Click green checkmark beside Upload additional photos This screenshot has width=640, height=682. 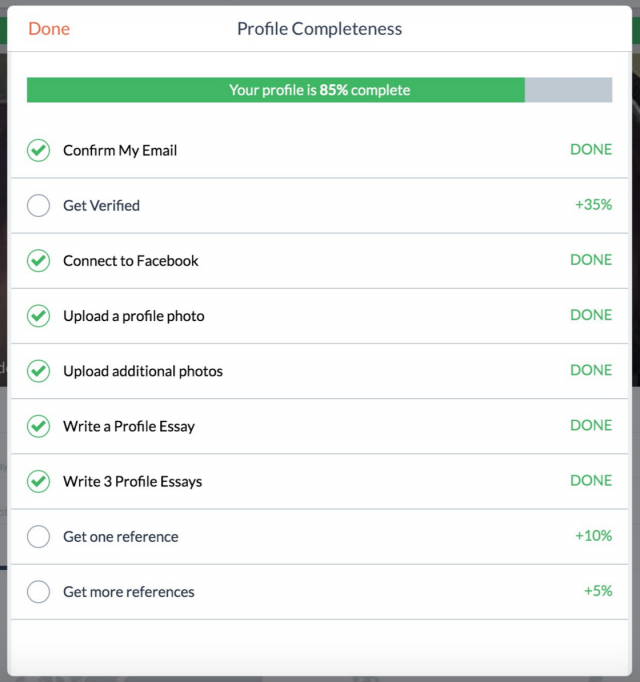(x=38, y=371)
